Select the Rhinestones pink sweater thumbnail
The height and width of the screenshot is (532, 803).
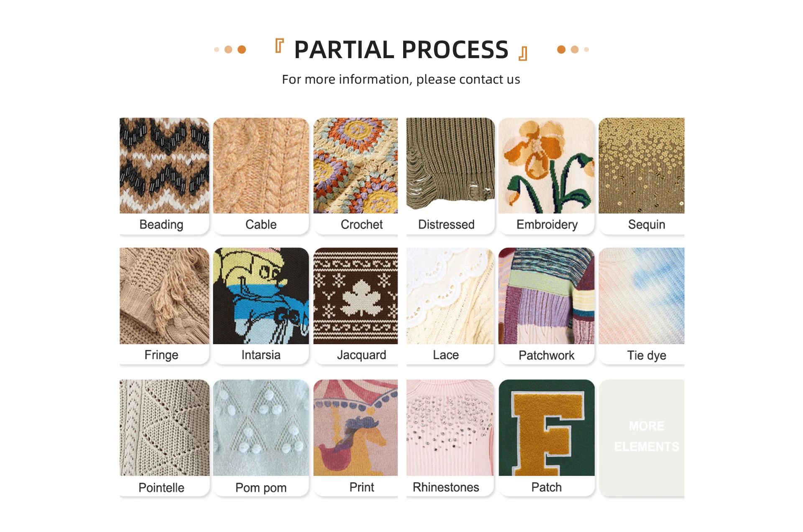point(450,428)
